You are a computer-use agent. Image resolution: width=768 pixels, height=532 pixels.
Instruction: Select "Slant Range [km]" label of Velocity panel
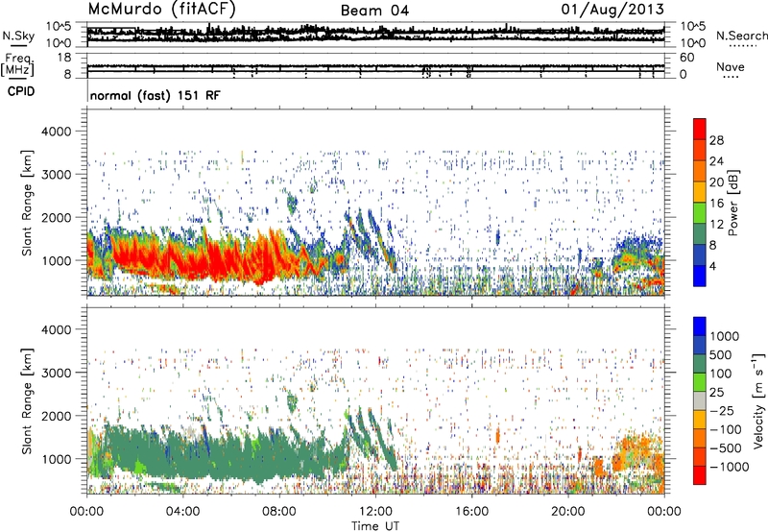27,401
